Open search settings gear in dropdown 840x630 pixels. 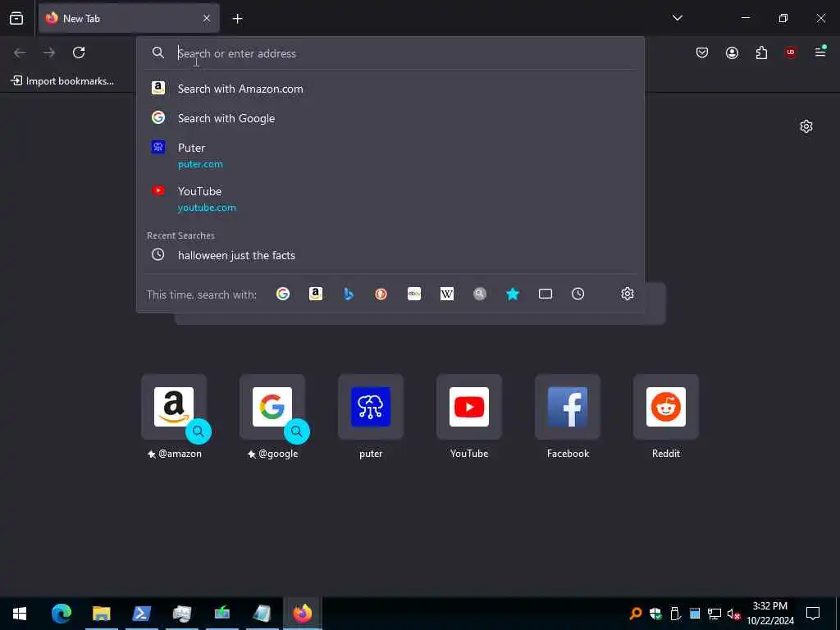tap(628, 294)
